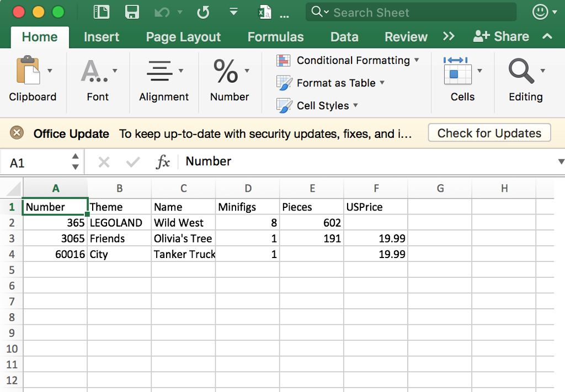Select row 3 header
The height and width of the screenshot is (392, 565).
pos(12,238)
